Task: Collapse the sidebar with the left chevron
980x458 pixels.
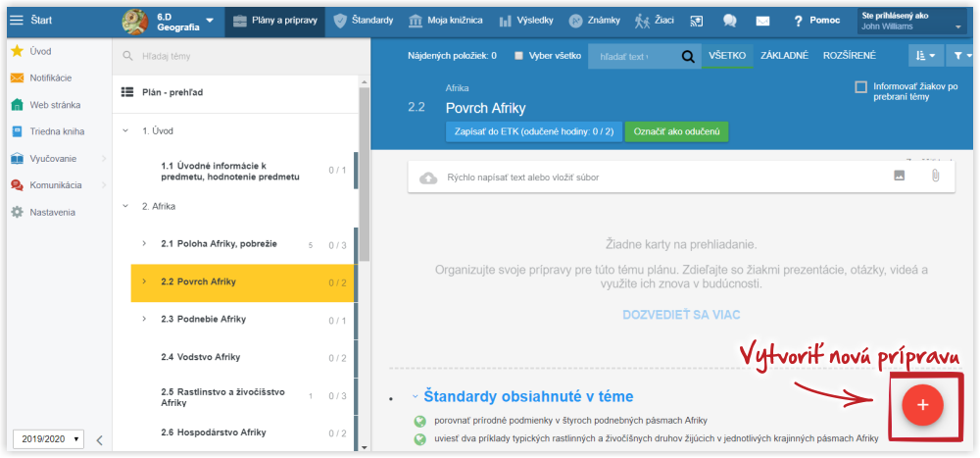Action: point(99,440)
